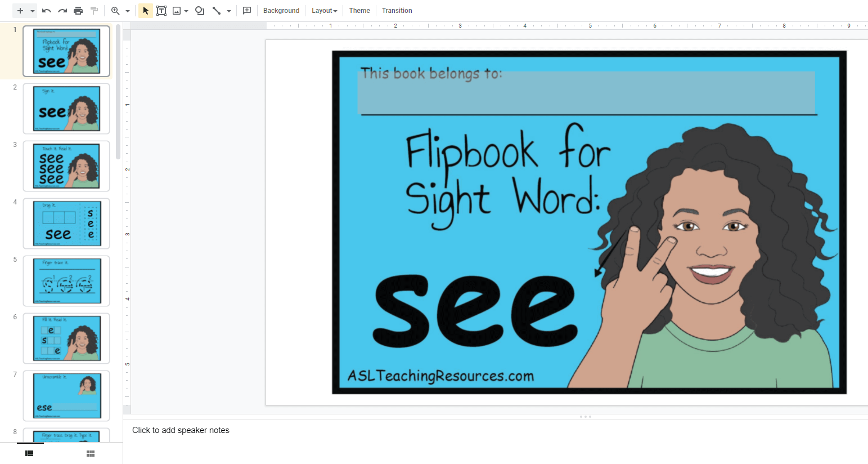Expand the zoom level dropdown arrow
The height and width of the screenshot is (464, 868).
[x=128, y=11]
